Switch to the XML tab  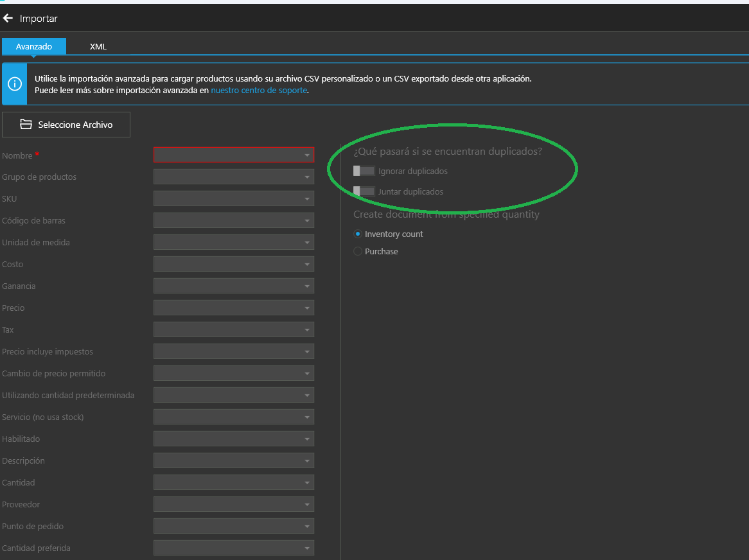(98, 47)
